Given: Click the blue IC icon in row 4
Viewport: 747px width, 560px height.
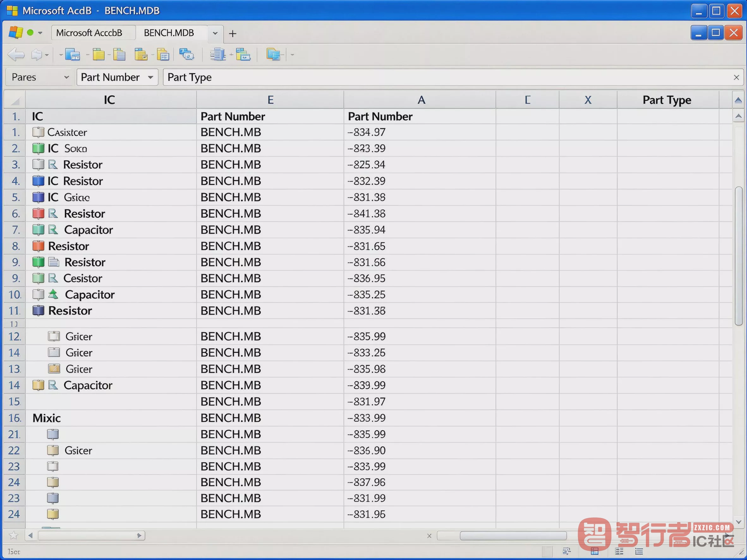Looking at the screenshot, I should pyautogui.click(x=38, y=181).
